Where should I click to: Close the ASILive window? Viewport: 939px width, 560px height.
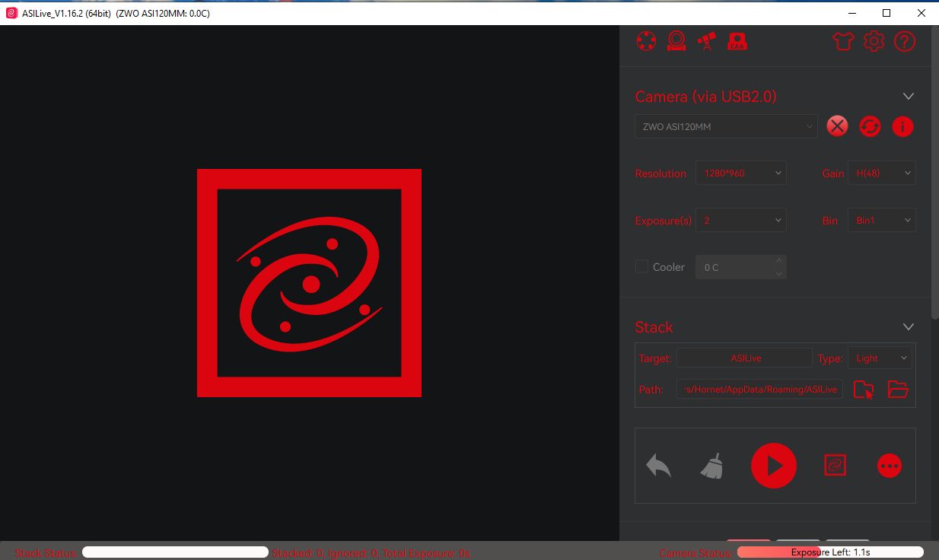(921, 13)
